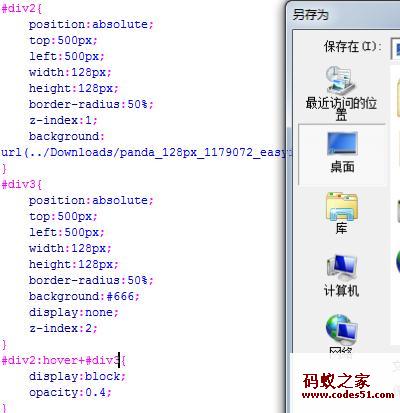
Task: Open the 网络 network globe icon
Action: tap(341, 330)
